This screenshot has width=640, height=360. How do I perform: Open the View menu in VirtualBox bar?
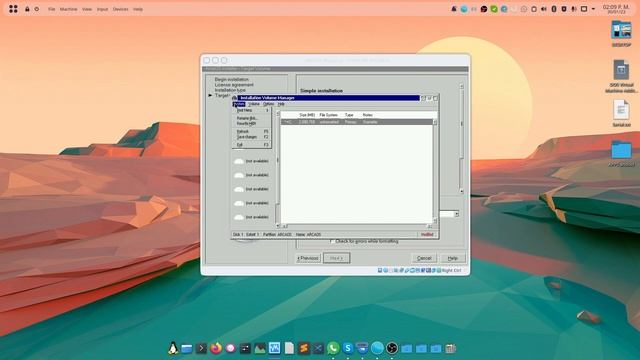tap(87, 9)
